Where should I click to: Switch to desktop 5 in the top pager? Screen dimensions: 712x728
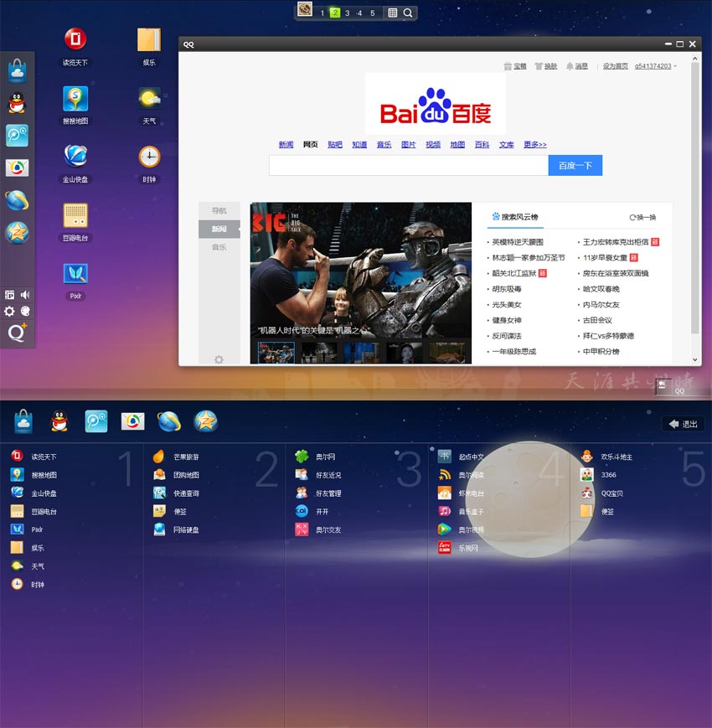tap(372, 13)
